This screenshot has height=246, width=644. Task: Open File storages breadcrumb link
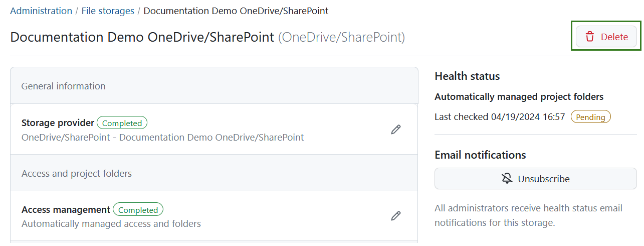108,11
